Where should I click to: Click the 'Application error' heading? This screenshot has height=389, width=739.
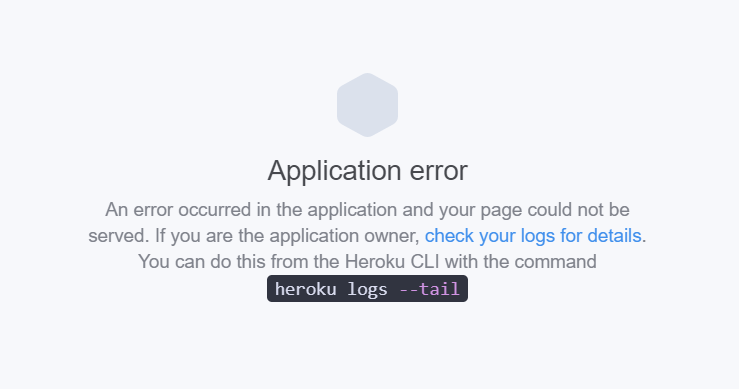[x=368, y=170]
